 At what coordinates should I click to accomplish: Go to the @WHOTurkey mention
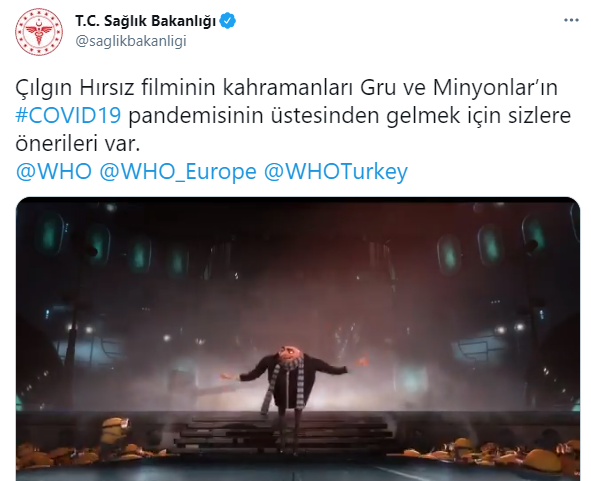coord(336,172)
